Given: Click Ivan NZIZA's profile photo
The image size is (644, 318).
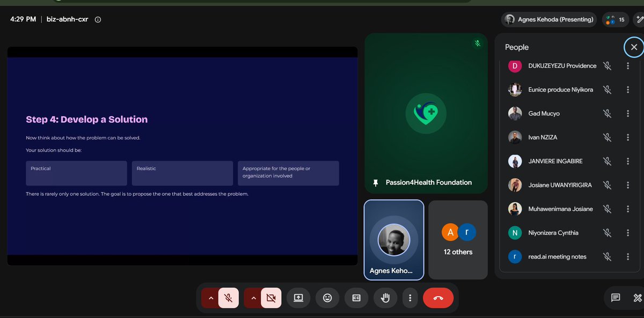Looking at the screenshot, I should point(515,137).
